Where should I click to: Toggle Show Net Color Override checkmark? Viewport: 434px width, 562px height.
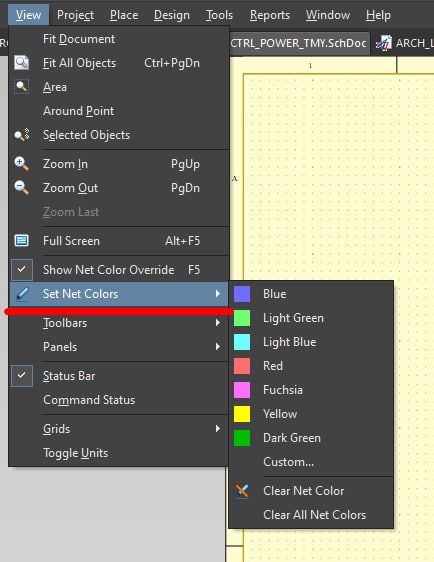click(x=22, y=270)
